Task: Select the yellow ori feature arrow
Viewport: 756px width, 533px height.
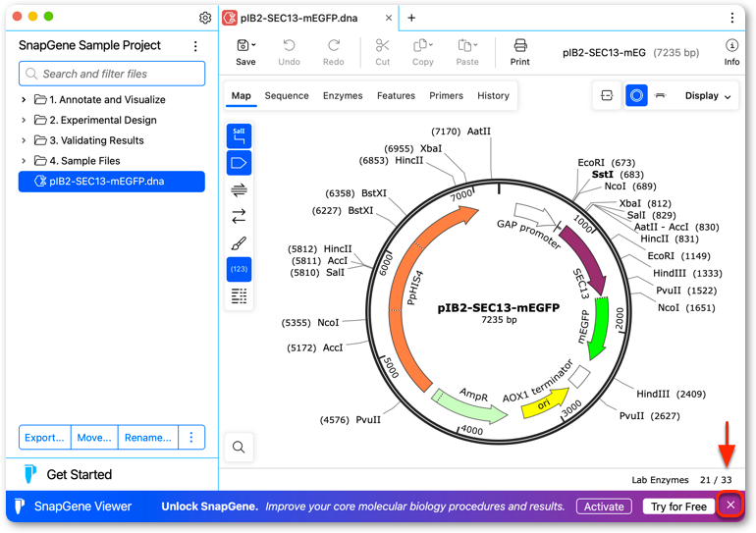Action: pos(545,403)
